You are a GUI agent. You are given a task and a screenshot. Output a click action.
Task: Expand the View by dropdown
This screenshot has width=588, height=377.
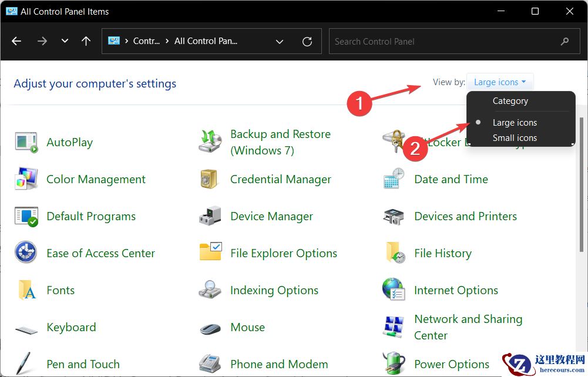pos(500,82)
